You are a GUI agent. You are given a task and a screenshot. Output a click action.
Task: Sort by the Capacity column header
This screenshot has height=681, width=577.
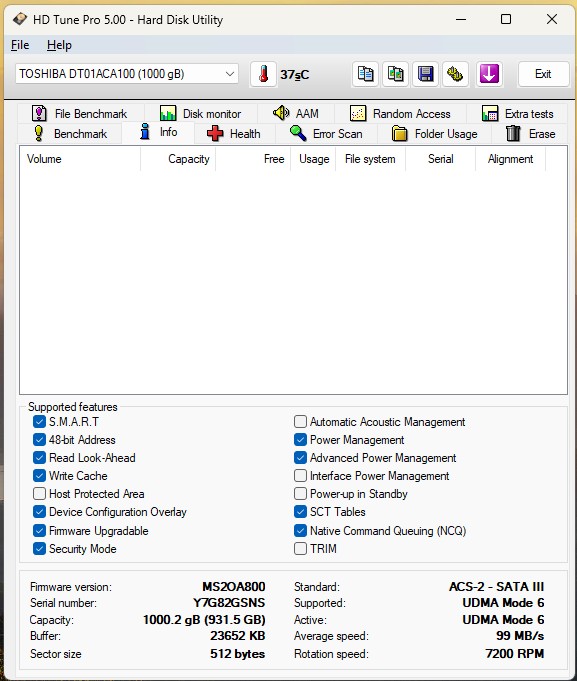[x=178, y=159]
